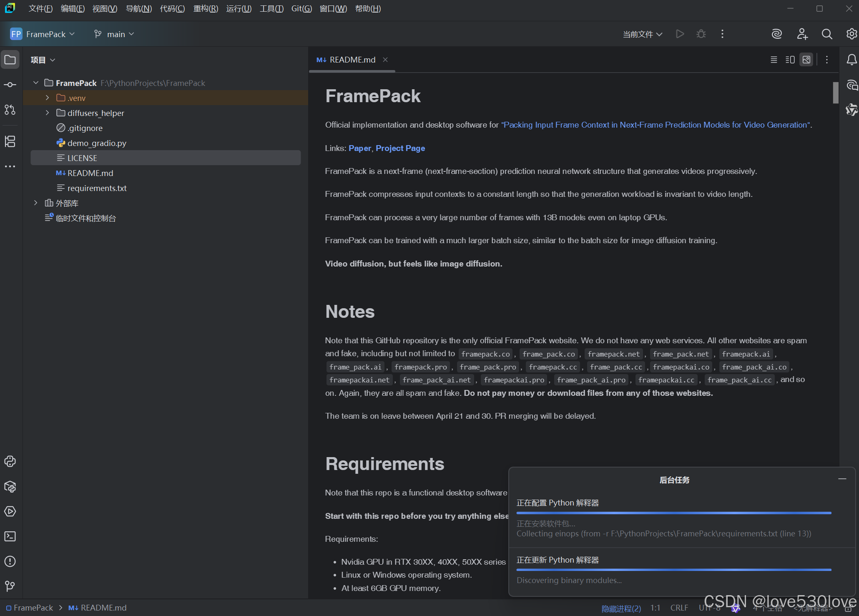Open the Terminal tool window icon

pos(10,536)
